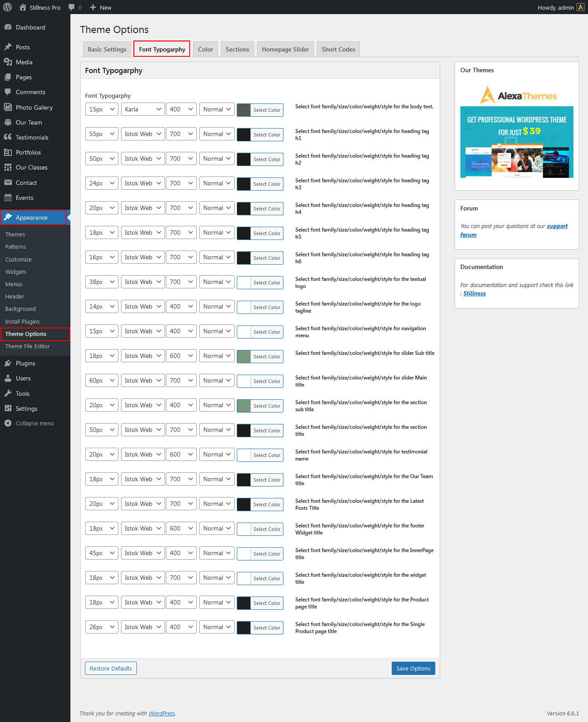Click the Tools wrench icon

tap(8, 393)
